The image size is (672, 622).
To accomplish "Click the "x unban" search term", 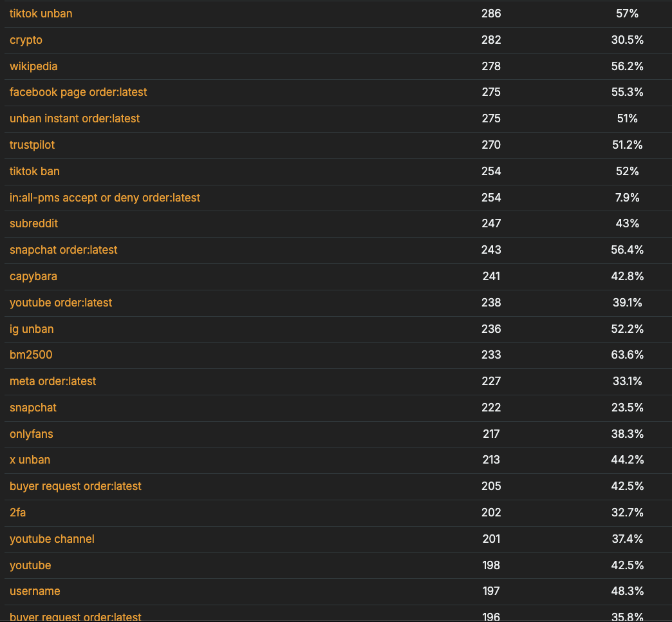I will point(30,460).
